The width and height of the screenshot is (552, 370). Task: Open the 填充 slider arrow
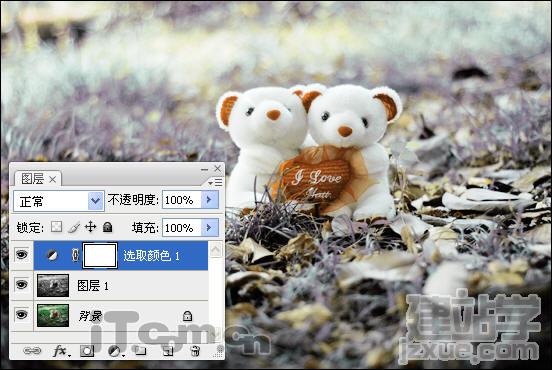[x=209, y=227]
